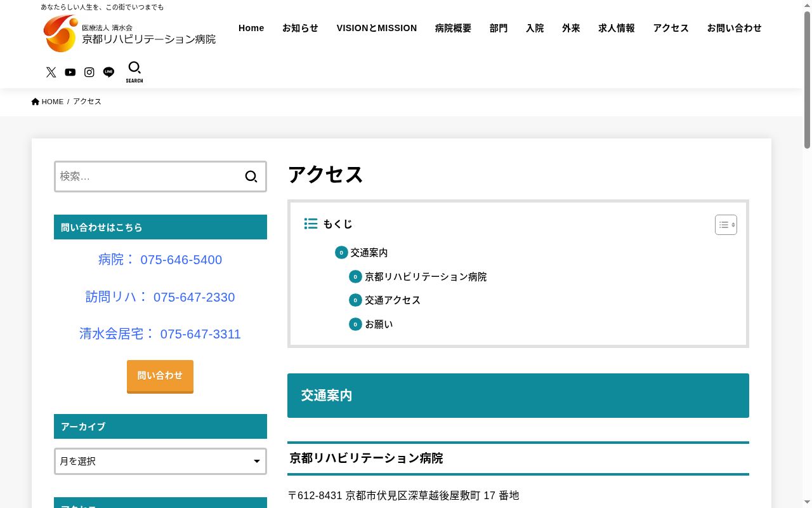Open the 部門 menu item
This screenshot has width=812, height=508.
pos(499,28)
